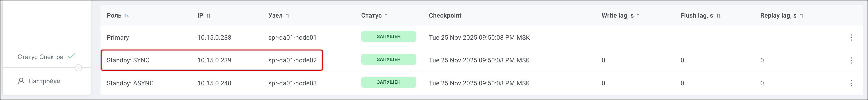Sort by Статус column icon

(x=387, y=16)
